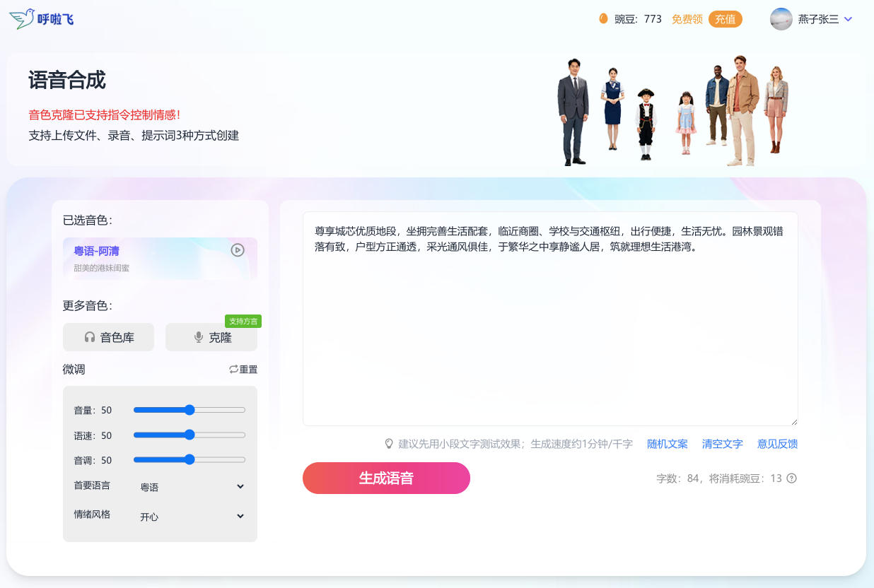Click the headphone icon in 音色库
The image size is (874, 588).
[90, 338]
